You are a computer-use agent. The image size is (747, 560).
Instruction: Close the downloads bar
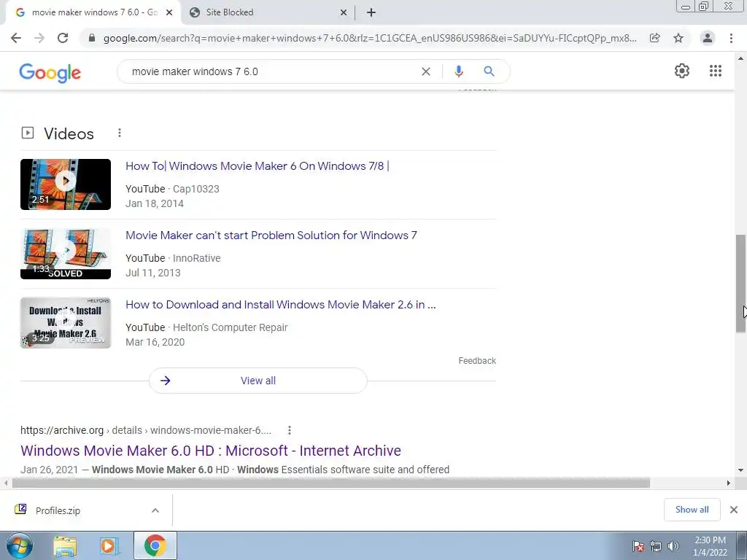734,510
